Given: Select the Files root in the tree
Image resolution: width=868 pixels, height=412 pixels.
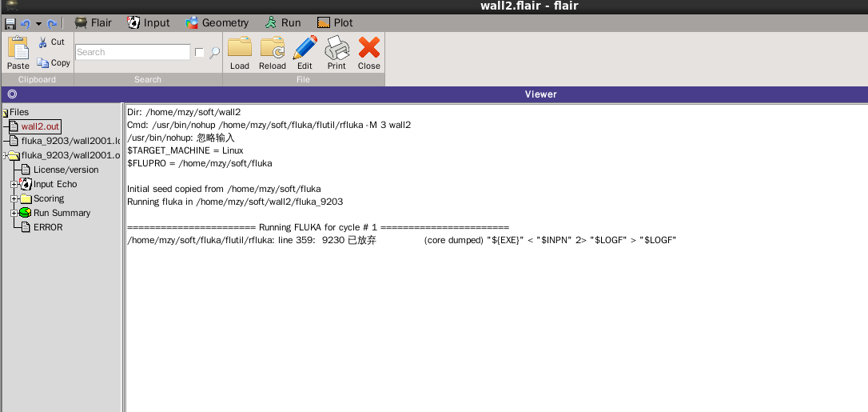Looking at the screenshot, I should pos(19,112).
